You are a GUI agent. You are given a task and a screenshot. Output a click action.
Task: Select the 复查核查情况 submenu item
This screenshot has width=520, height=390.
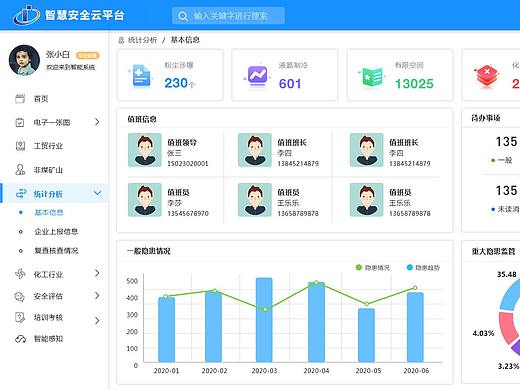click(56, 250)
